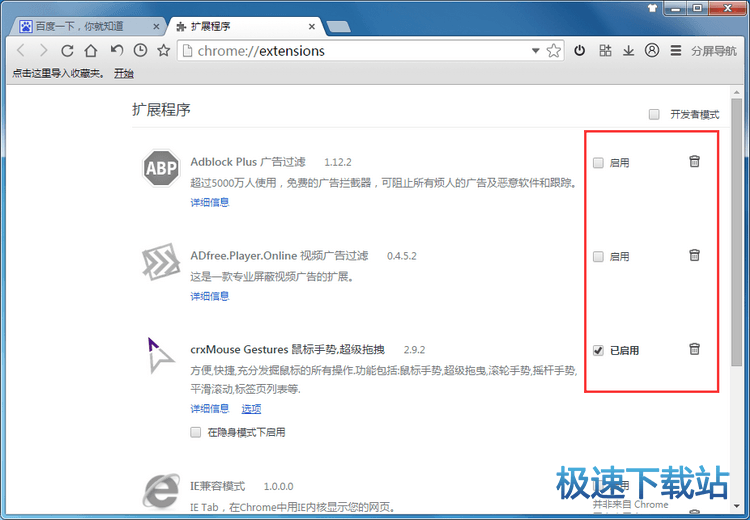750x520 pixels.
Task: Click the 扩展程序 page heading
Action: click(161, 110)
